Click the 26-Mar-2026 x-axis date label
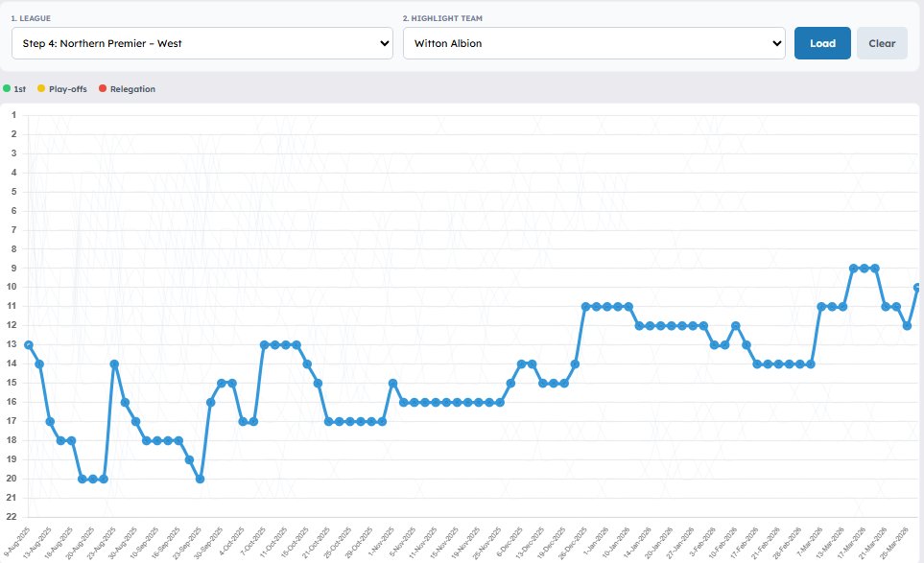The height and width of the screenshot is (563, 924). [896, 543]
